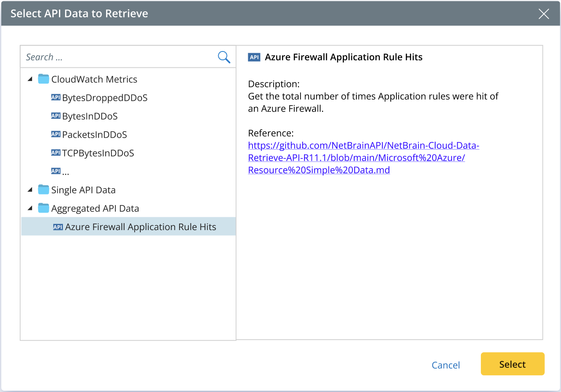Click the API icon beside PacketsInDDoS
Image resolution: width=561 pixels, height=392 pixels.
tap(56, 135)
